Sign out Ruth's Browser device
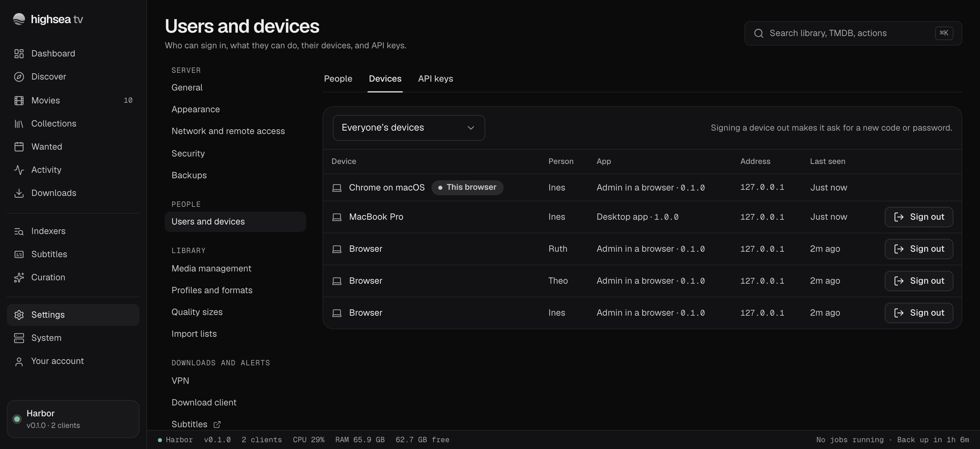Image resolution: width=980 pixels, height=449 pixels. tap(919, 249)
